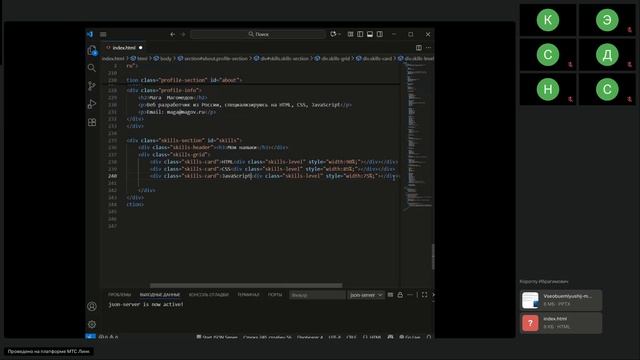Screen dimensions: 640x360
Task: Open remote window indicator in status bar
Action: pyautogui.click(x=91, y=337)
